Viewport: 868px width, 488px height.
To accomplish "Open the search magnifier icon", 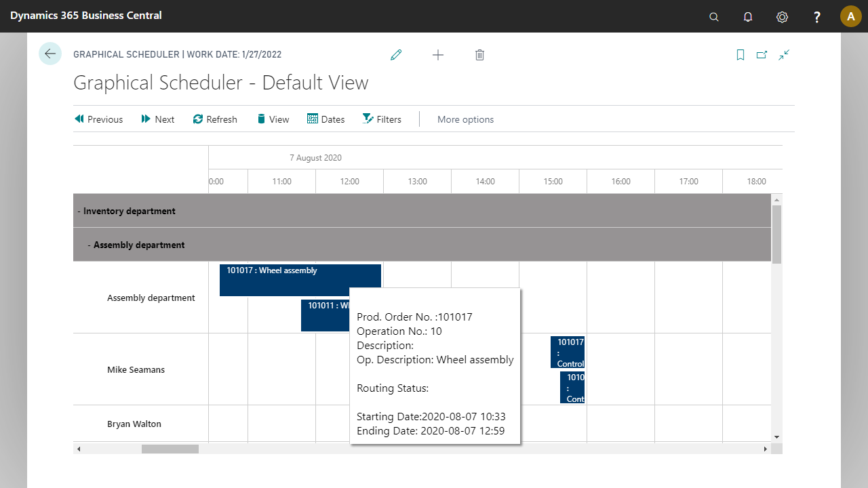I will 714,17.
